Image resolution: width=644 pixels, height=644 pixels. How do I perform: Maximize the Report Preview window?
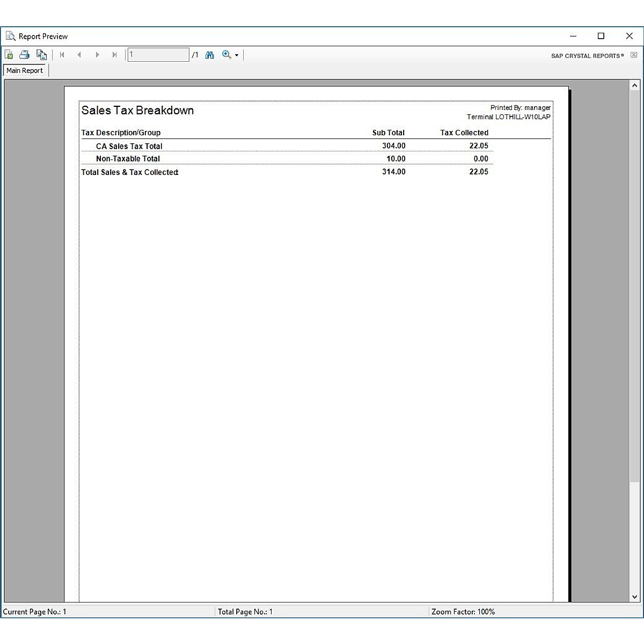click(601, 36)
